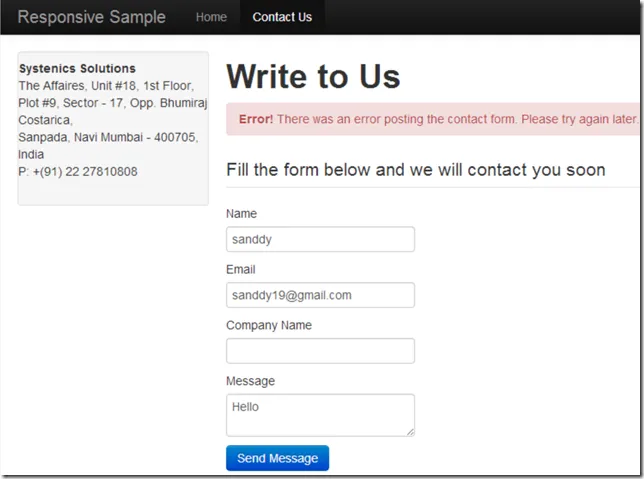Click the Email field label
The height and width of the screenshot is (479, 644).
240,270
